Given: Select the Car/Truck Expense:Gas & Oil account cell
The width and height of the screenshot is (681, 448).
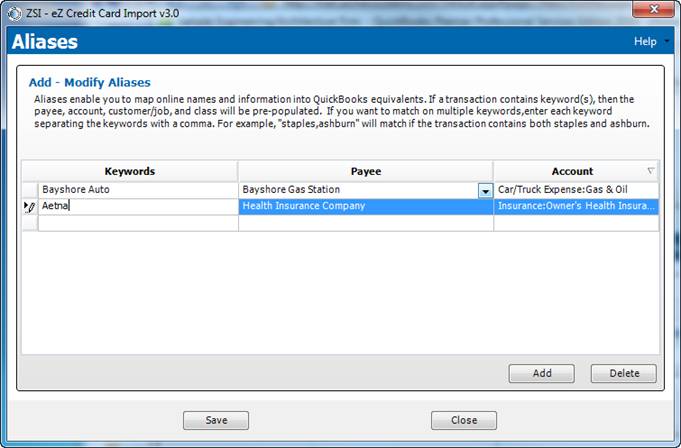Looking at the screenshot, I should tap(576, 189).
